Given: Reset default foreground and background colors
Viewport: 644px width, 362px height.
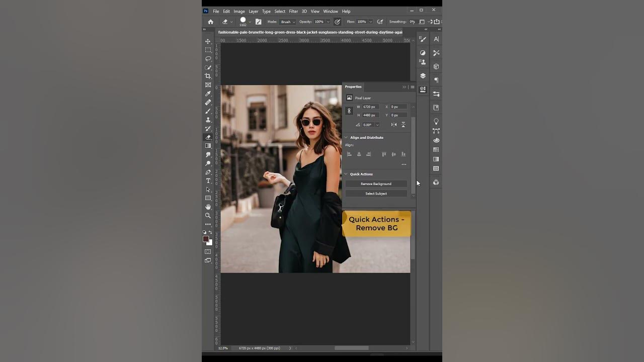Looking at the screenshot, I should [205, 232].
